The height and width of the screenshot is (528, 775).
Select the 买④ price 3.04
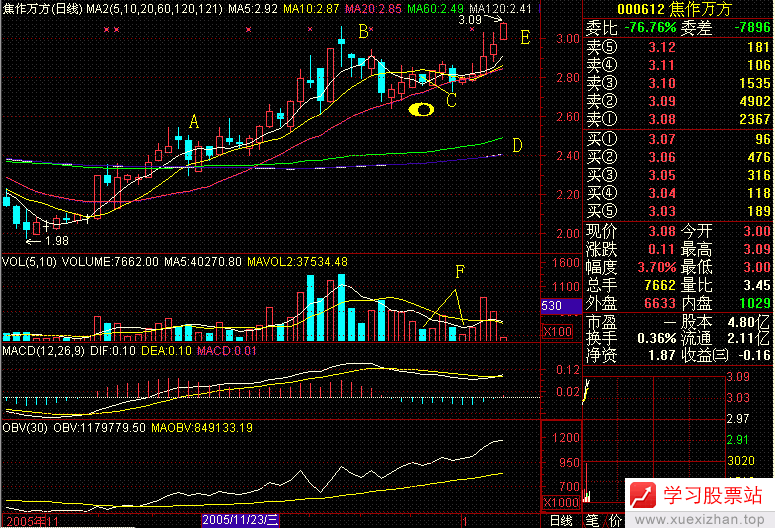662,193
